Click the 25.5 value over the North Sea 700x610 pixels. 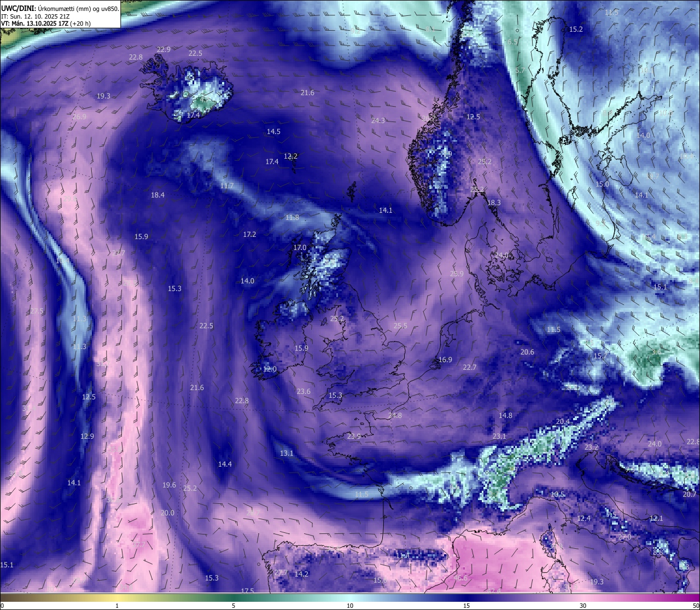click(400, 326)
